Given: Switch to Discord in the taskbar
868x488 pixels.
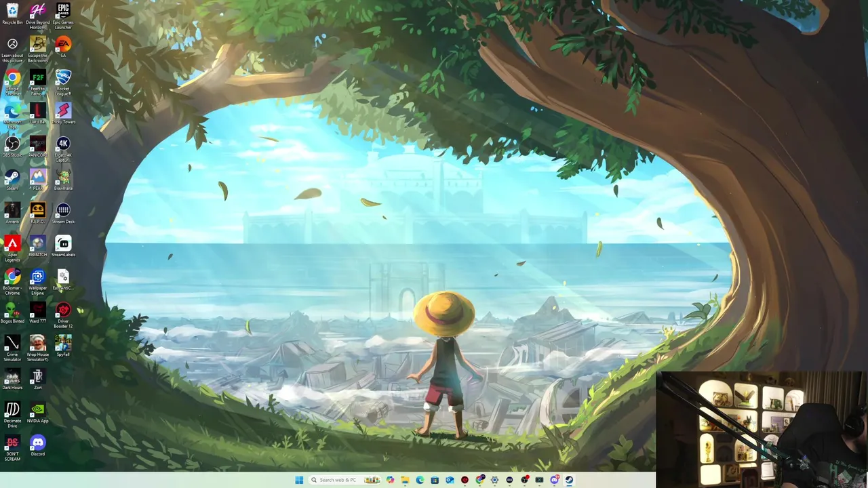Looking at the screenshot, I should click(555, 480).
